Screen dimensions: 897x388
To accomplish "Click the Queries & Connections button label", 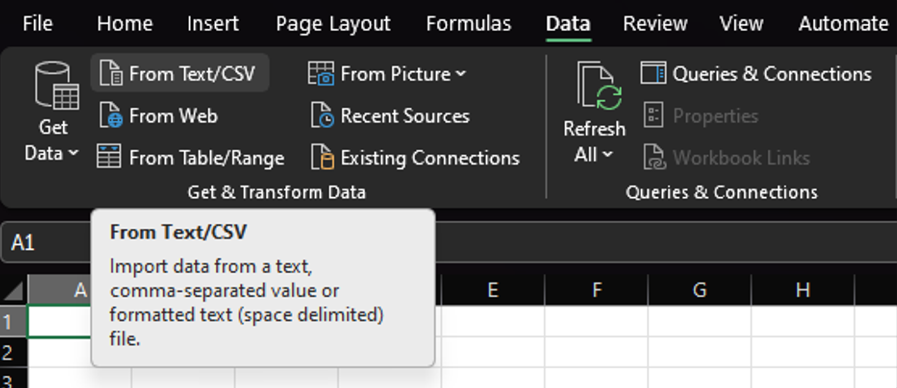I will 772,74.
